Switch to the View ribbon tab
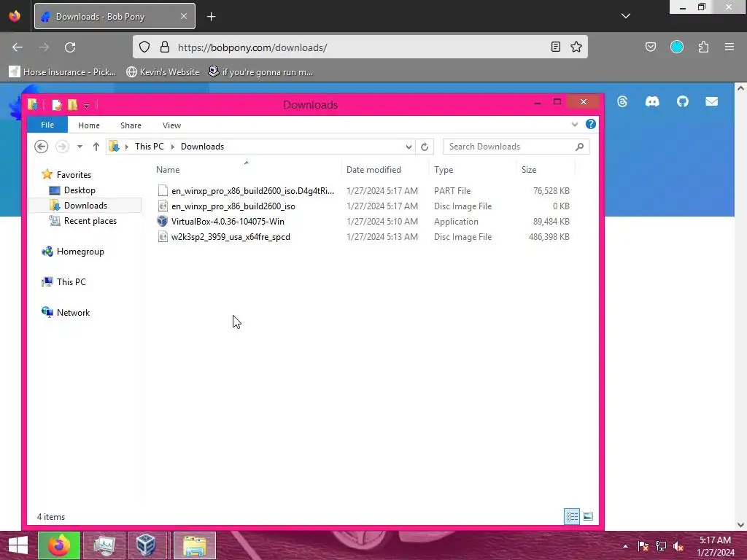Image resolution: width=747 pixels, height=560 pixels. tap(171, 125)
